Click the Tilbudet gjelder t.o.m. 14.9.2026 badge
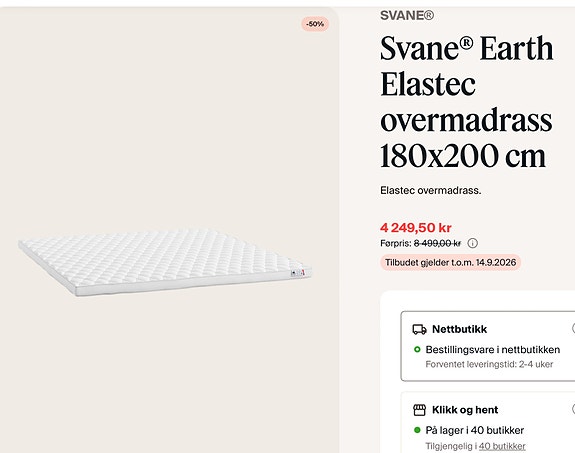Screen dimensions: 575x453 point(450,262)
